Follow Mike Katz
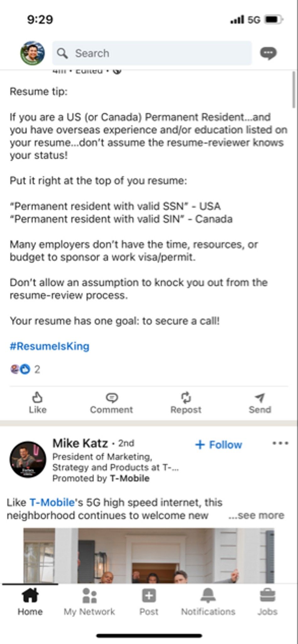 pos(219,445)
